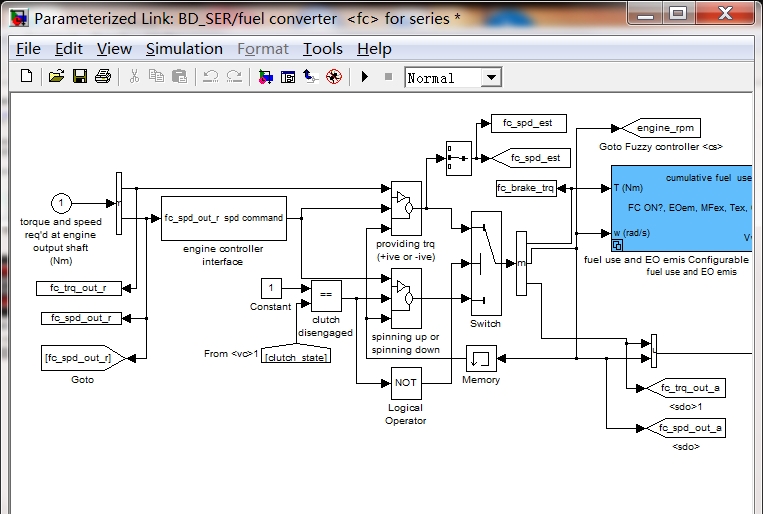This screenshot has width=763, height=514.
Task: Open the File menu
Action: tap(28, 49)
